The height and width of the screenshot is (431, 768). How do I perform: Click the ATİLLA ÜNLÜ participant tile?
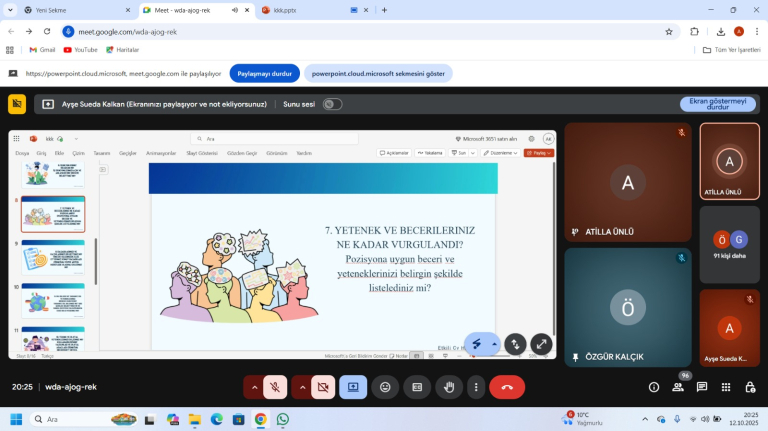point(627,183)
